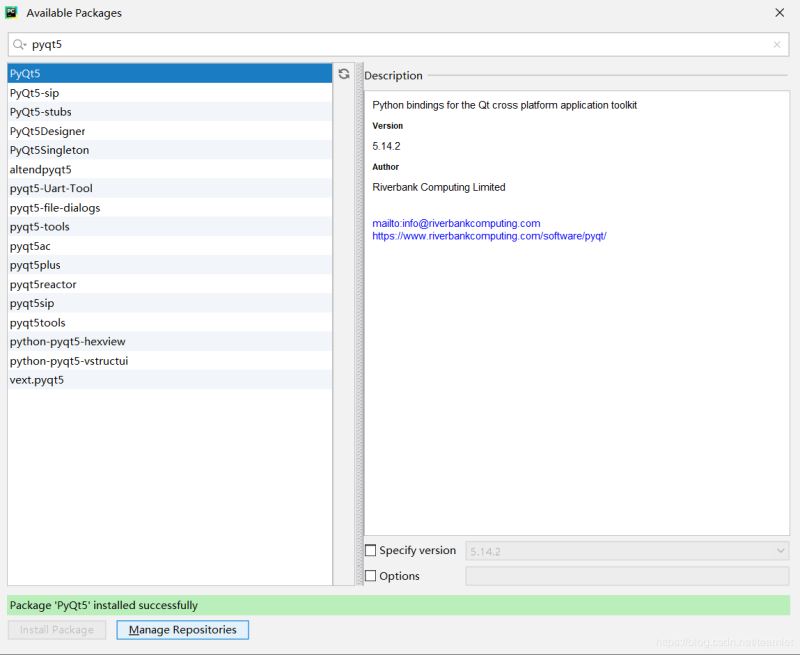The width and height of the screenshot is (800, 655).
Task: Click the search magnifier icon
Action: pyautogui.click(x=19, y=45)
